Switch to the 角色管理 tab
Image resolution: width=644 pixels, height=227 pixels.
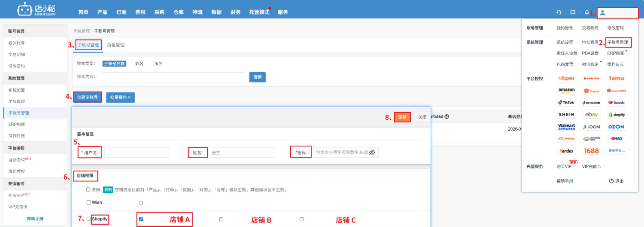click(115, 45)
